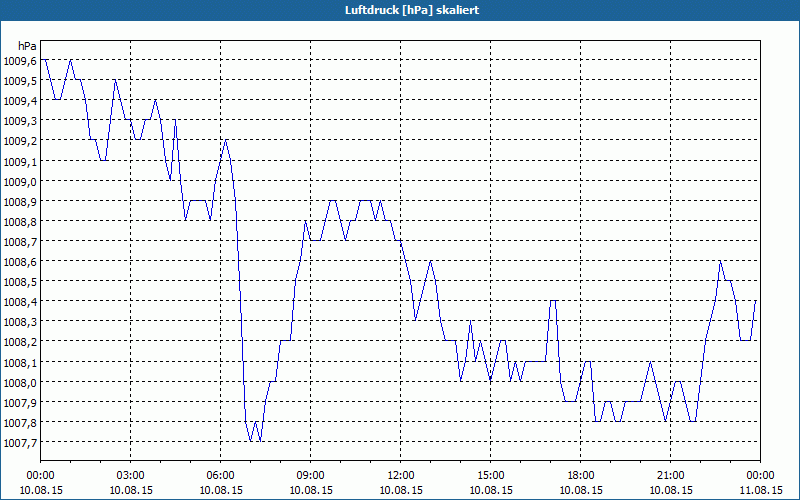800x500 pixels.
Task: Select the 'hPa' unit label on the y-axis
Action: tap(27, 46)
